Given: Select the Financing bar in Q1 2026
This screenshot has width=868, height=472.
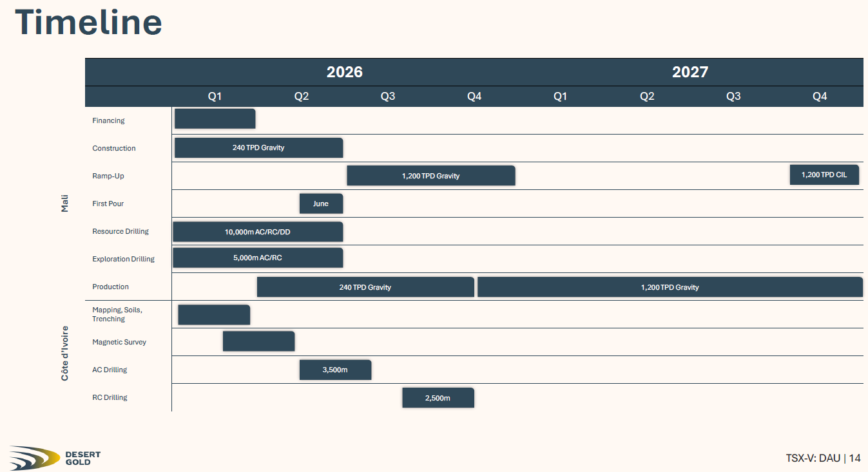Looking at the screenshot, I should [x=215, y=118].
